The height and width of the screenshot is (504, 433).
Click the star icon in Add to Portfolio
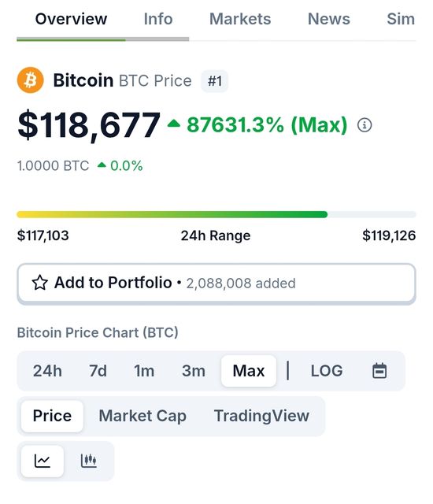40,283
